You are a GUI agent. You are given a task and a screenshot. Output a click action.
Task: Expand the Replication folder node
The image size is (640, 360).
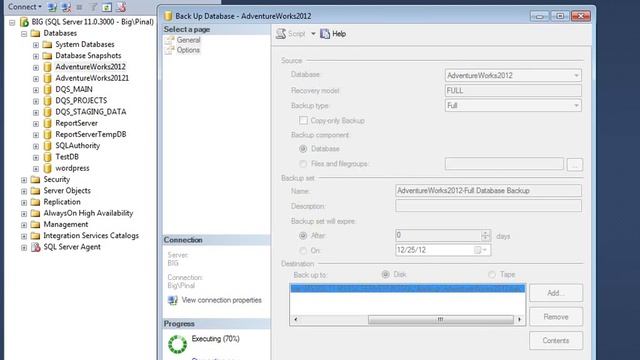(x=24, y=202)
